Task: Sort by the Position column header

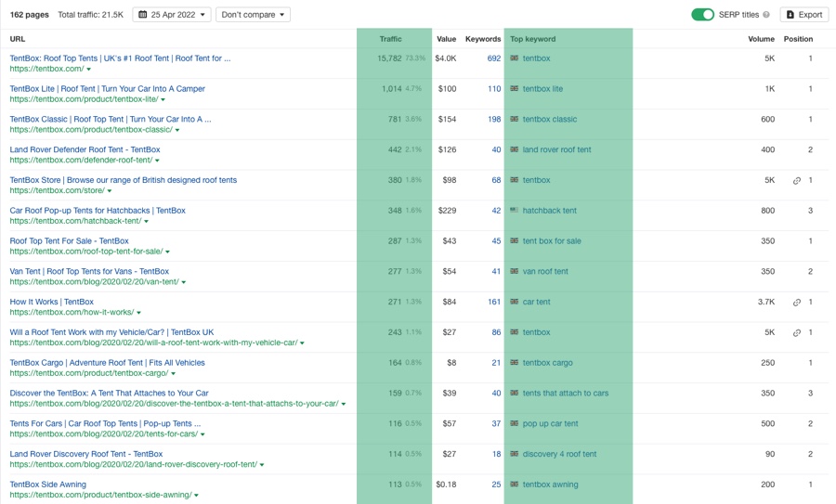Action: [798, 39]
